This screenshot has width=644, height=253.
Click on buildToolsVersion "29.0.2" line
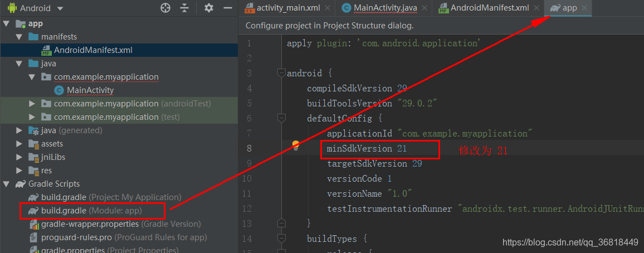pyautogui.click(x=372, y=104)
